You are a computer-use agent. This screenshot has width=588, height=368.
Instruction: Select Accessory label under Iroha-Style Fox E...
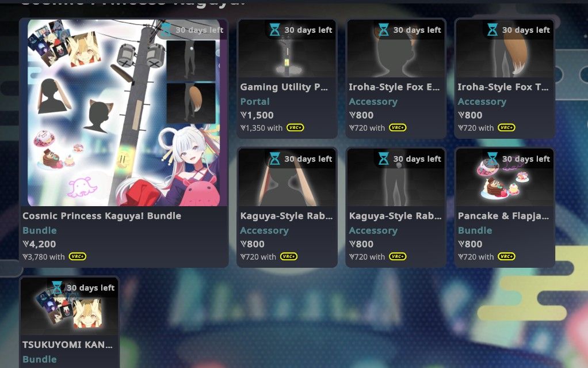(x=373, y=102)
